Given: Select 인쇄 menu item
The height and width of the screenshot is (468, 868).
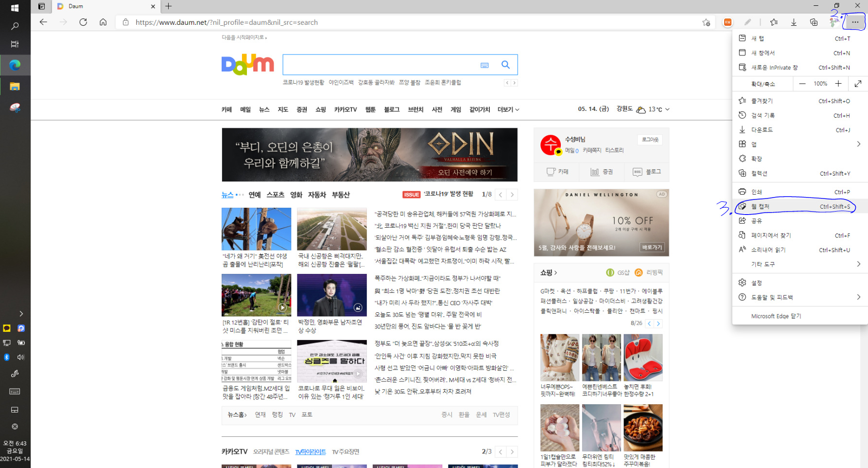Looking at the screenshot, I should click(x=799, y=192).
